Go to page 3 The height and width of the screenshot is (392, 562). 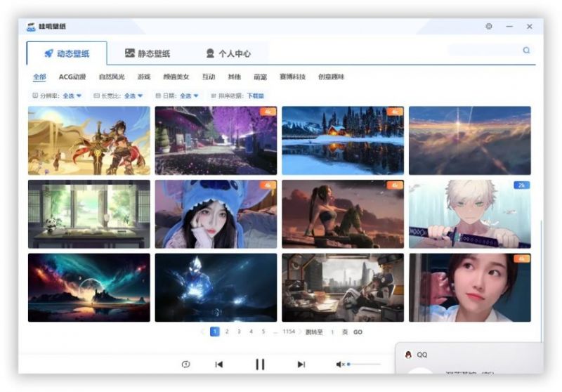(x=239, y=332)
